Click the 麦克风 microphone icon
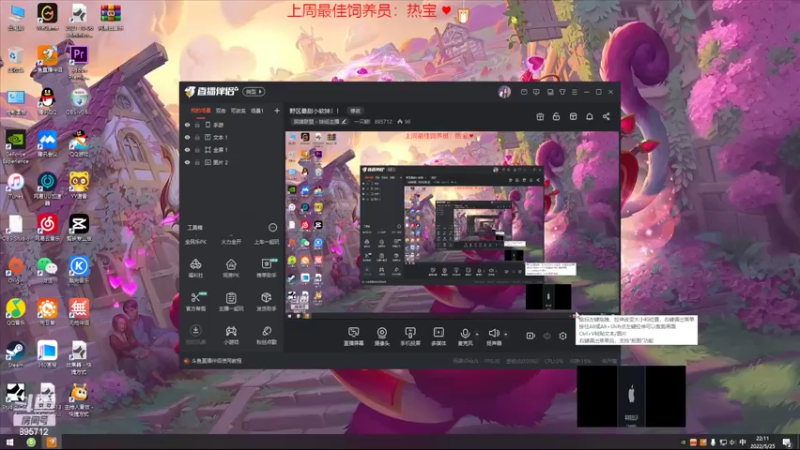 (x=465, y=334)
